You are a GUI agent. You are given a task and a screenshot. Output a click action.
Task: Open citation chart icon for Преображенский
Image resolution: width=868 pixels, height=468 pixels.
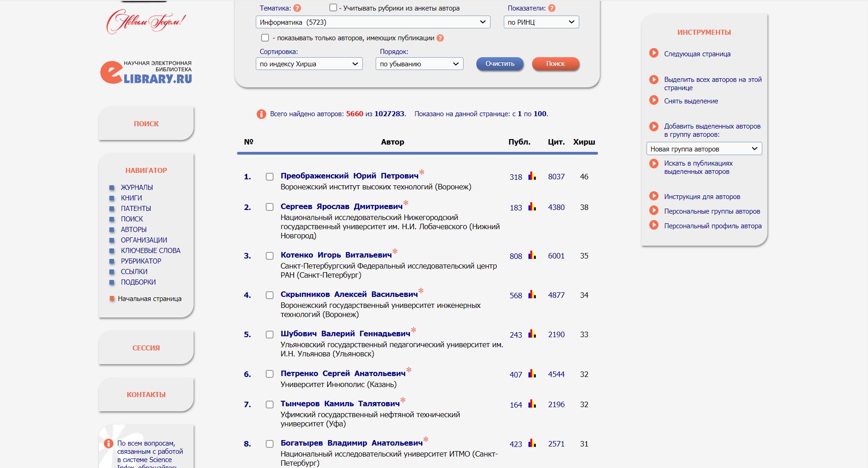click(x=532, y=176)
